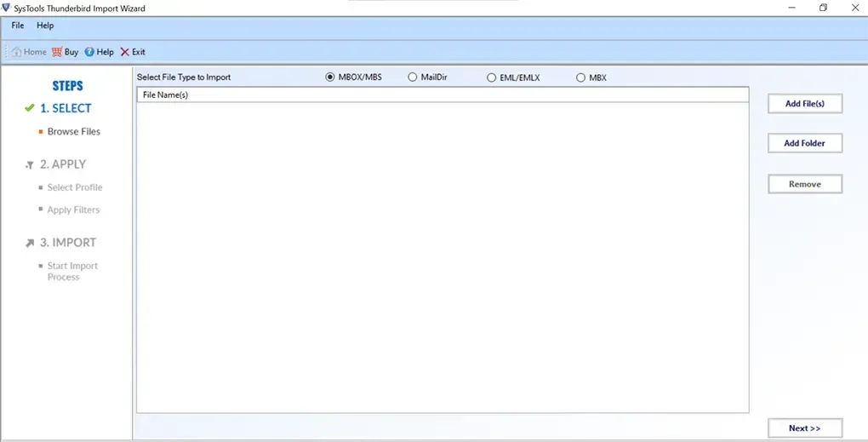Viewport: 868px width, 442px height.
Task: Click the Select Profile step
Action: [75, 187]
